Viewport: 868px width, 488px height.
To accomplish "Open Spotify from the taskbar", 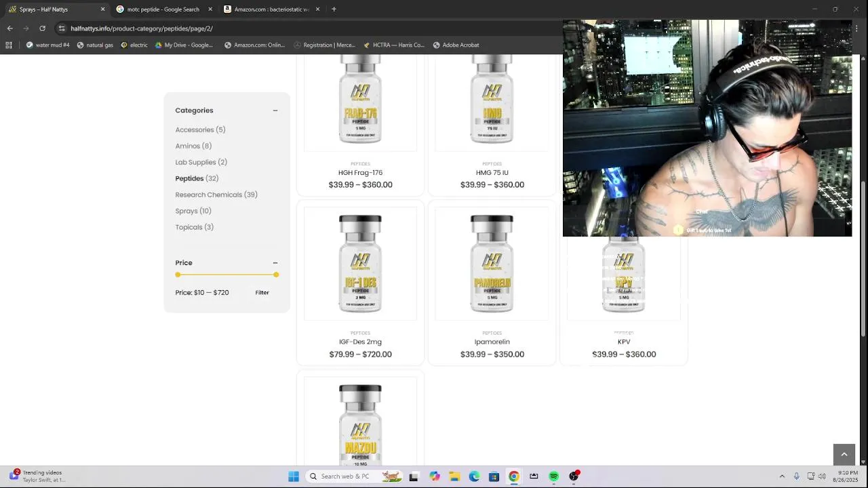I will click(554, 476).
